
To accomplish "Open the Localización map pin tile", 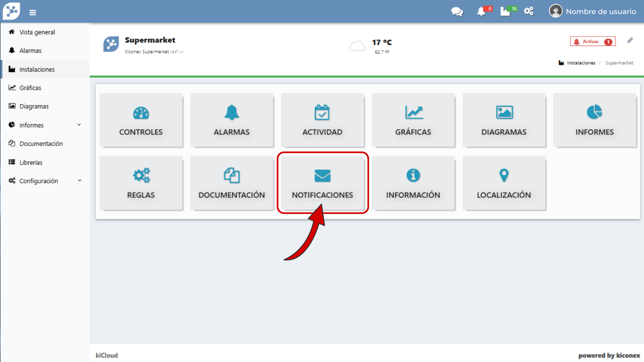I will click(504, 183).
